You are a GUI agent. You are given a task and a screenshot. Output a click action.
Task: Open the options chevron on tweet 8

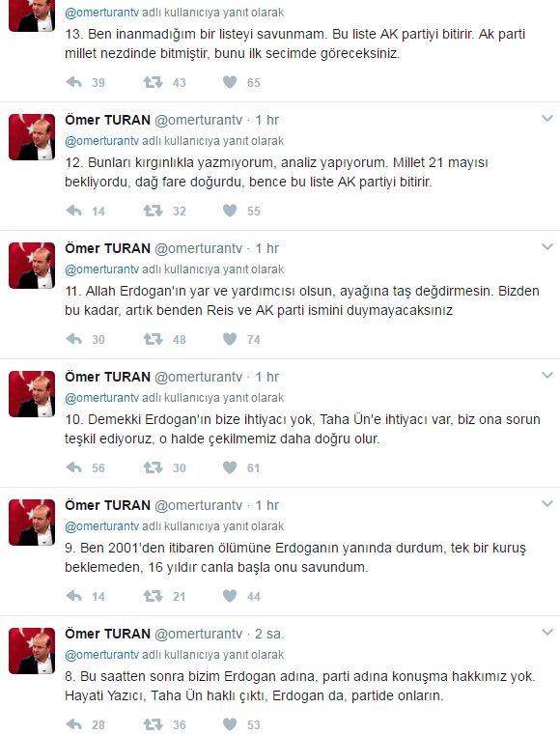click(x=547, y=633)
